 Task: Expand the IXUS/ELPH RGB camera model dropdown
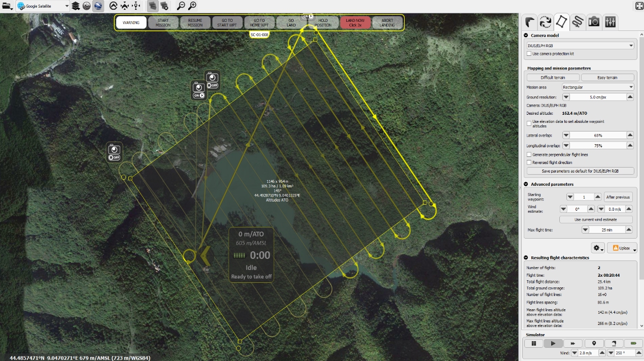click(580, 46)
